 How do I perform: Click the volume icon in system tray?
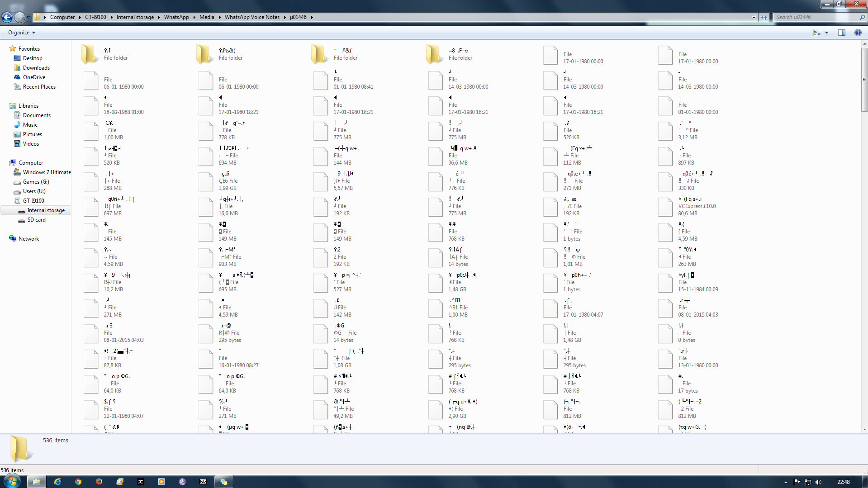[x=818, y=482]
